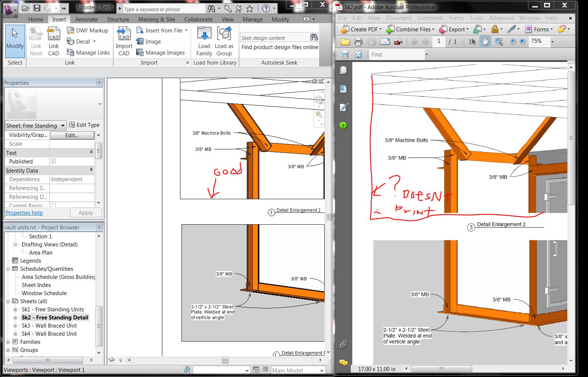Open the Acrobat bookmarks panel icon
Image resolution: width=588 pixels, height=377 pixels.
343,89
